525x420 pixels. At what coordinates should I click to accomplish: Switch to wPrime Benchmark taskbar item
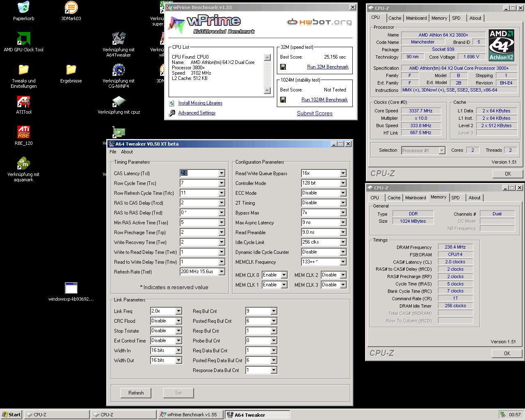pos(190,415)
